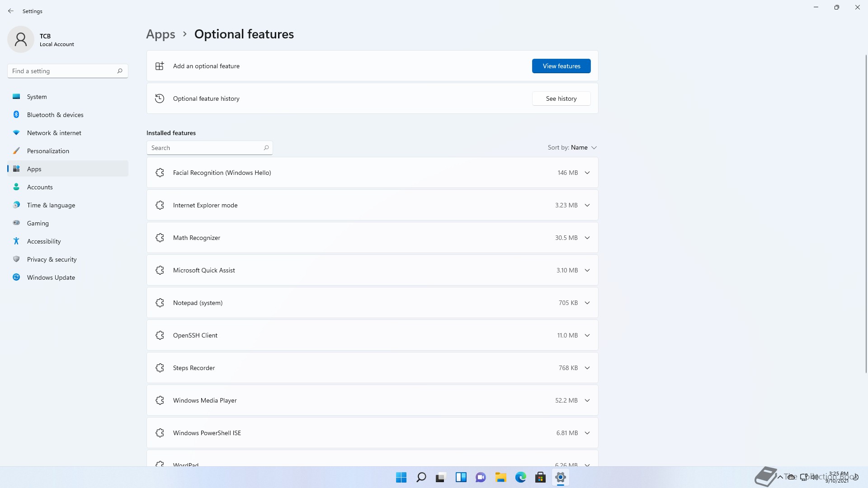868x488 pixels.
Task: Click the Windows PowerShell ISE feature icon
Action: coord(160,433)
